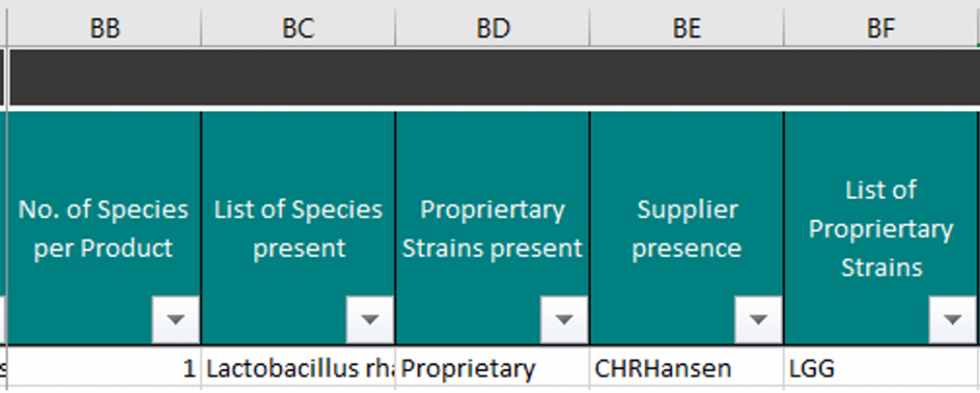The image size is (980, 393).
Task: Select the 'List of Propriertary Strains' header cell
Action: 880,228
